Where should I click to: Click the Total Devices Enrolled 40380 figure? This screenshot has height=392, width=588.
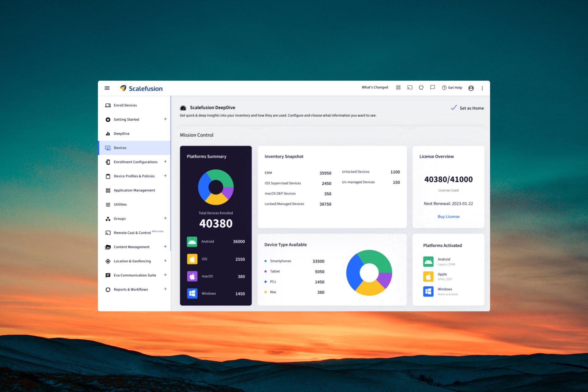coord(216,224)
